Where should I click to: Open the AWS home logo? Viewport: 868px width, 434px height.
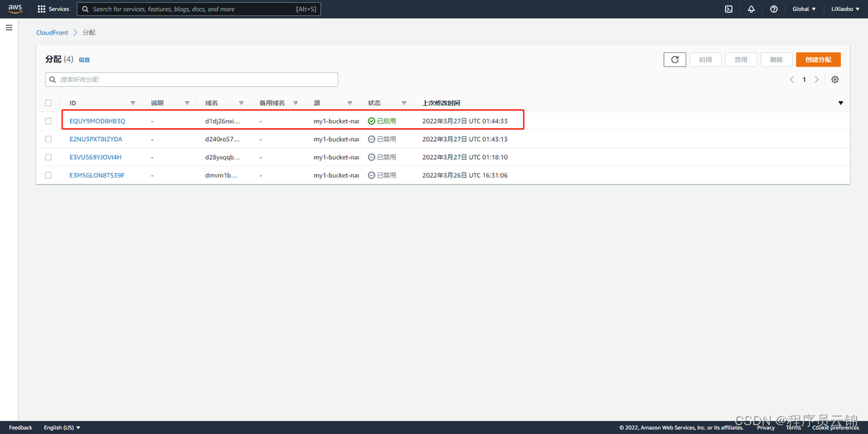(x=15, y=9)
